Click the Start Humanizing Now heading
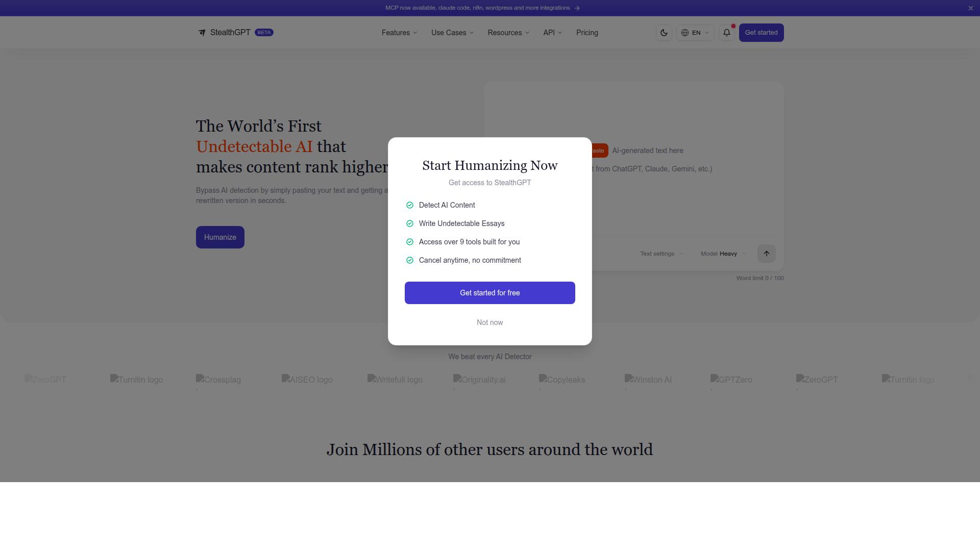The image size is (980, 551). 489,165
